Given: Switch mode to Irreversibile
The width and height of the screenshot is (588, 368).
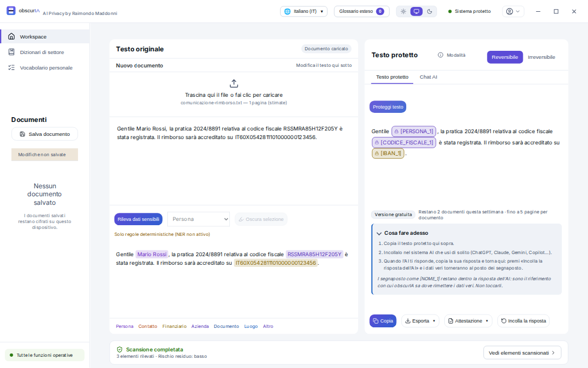Looking at the screenshot, I should pyautogui.click(x=541, y=57).
